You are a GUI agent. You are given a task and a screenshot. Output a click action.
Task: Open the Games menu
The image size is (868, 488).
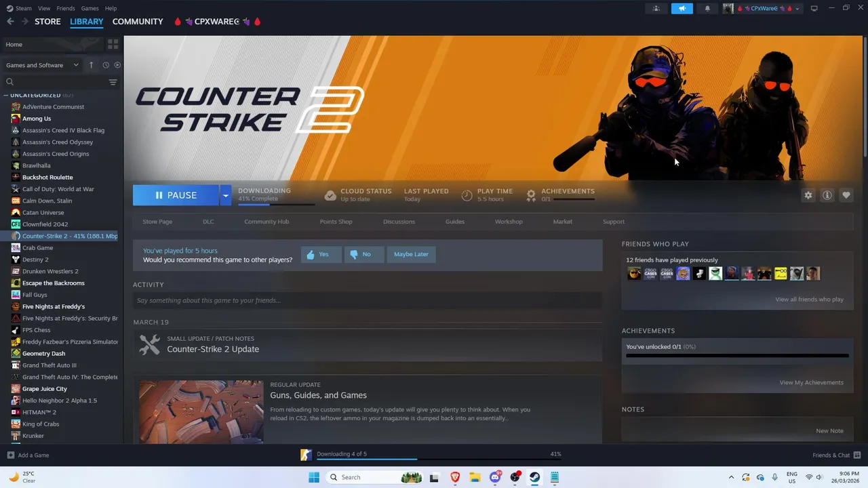[90, 8]
